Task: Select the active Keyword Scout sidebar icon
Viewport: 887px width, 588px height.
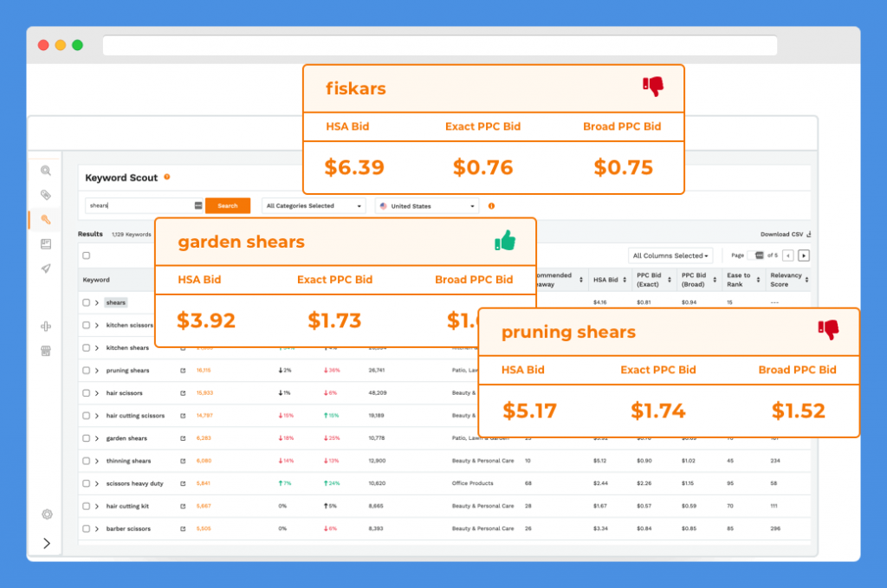Action: (46, 219)
